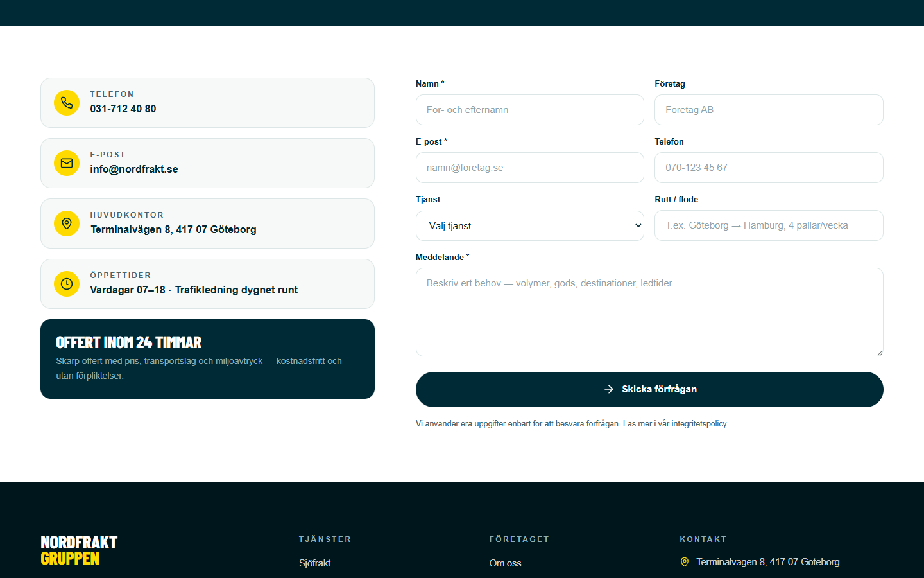This screenshot has height=578, width=924.
Task: Click the Tjänst dropdown arrow
Action: pyautogui.click(x=638, y=225)
